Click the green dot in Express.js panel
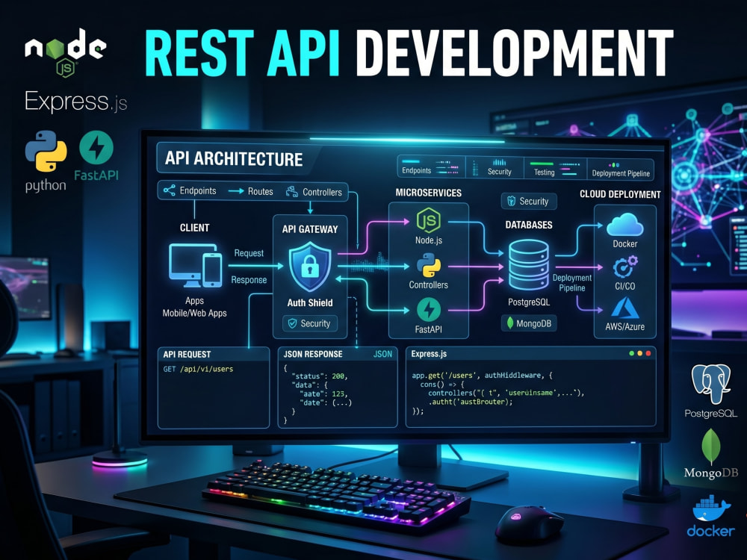Screen dimensions: 747x560 (632, 353)
